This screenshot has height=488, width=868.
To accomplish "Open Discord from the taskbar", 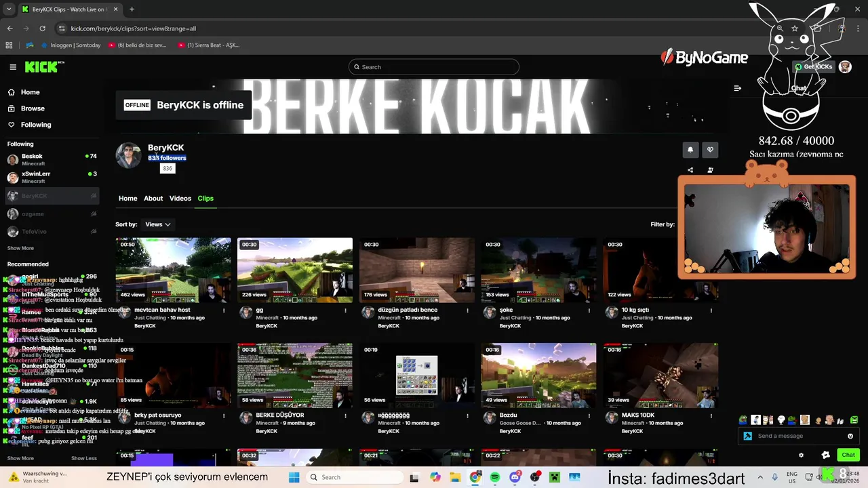I will coord(515,477).
